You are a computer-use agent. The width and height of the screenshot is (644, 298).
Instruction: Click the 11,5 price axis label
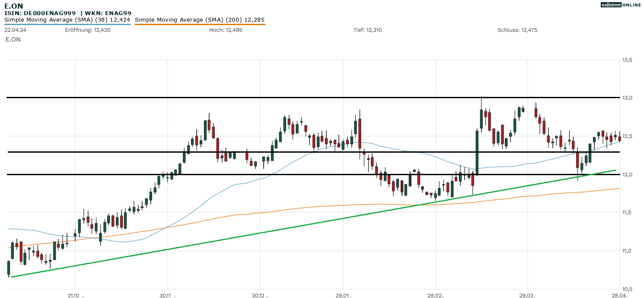(627, 212)
